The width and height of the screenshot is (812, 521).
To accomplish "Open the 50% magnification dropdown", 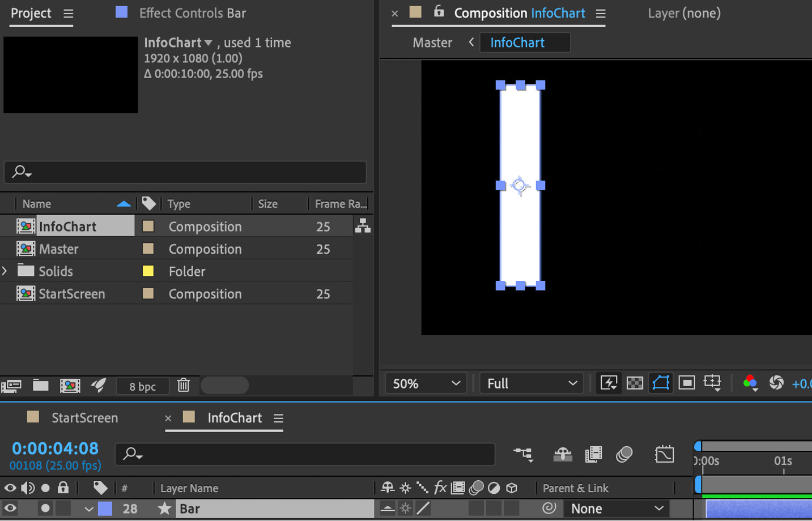I will tap(426, 383).
